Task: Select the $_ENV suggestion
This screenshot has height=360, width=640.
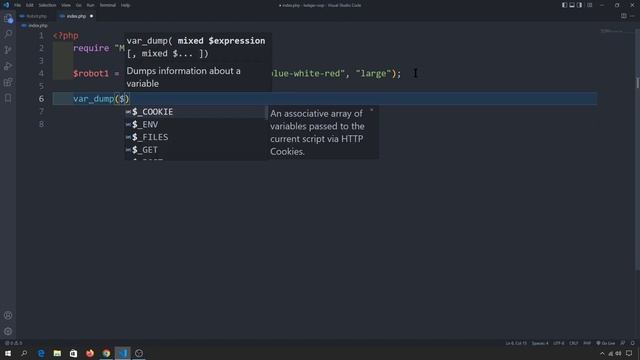Action: click(x=196, y=124)
